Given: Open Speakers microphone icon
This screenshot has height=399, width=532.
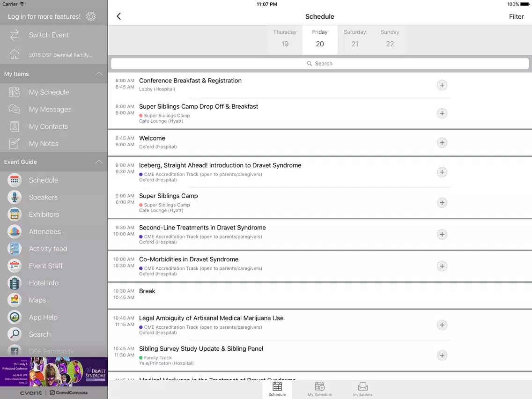Looking at the screenshot, I should pyautogui.click(x=14, y=197).
